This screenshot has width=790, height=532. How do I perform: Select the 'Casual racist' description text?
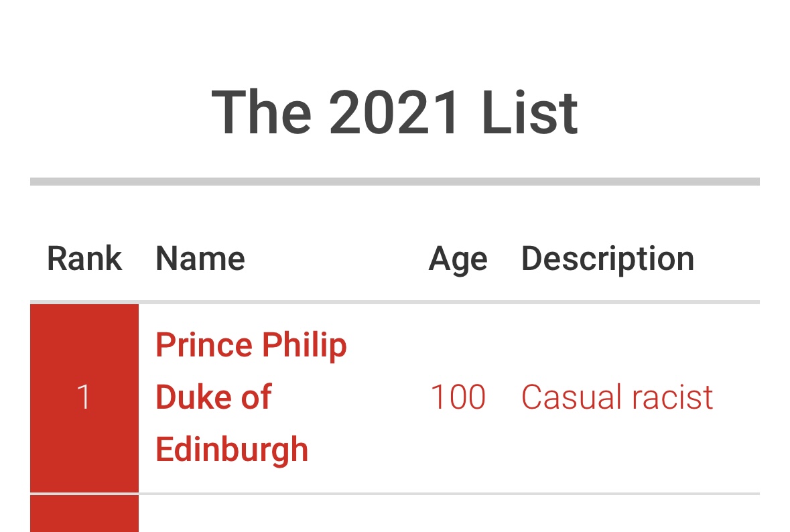(617, 397)
